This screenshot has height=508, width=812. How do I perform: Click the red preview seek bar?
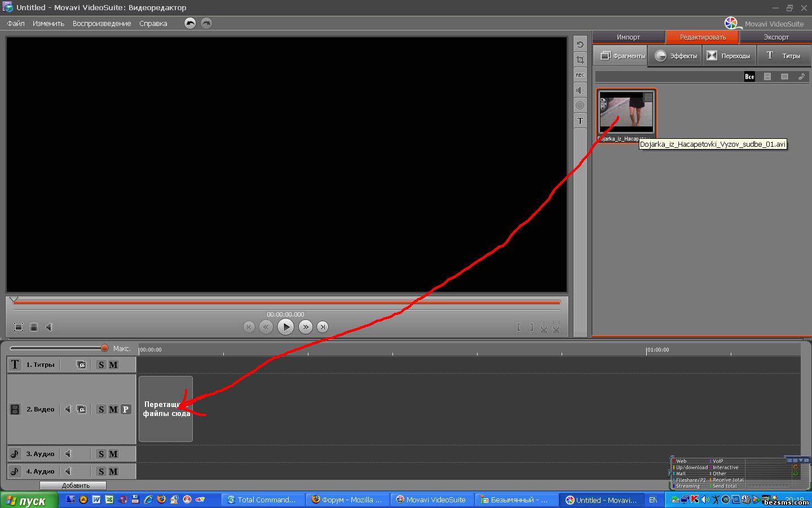click(286, 303)
